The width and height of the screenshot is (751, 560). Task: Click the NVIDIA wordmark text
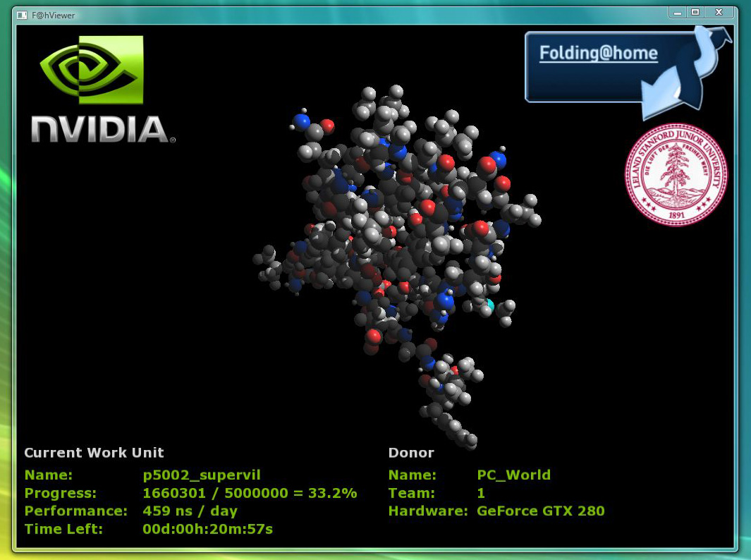[103, 129]
